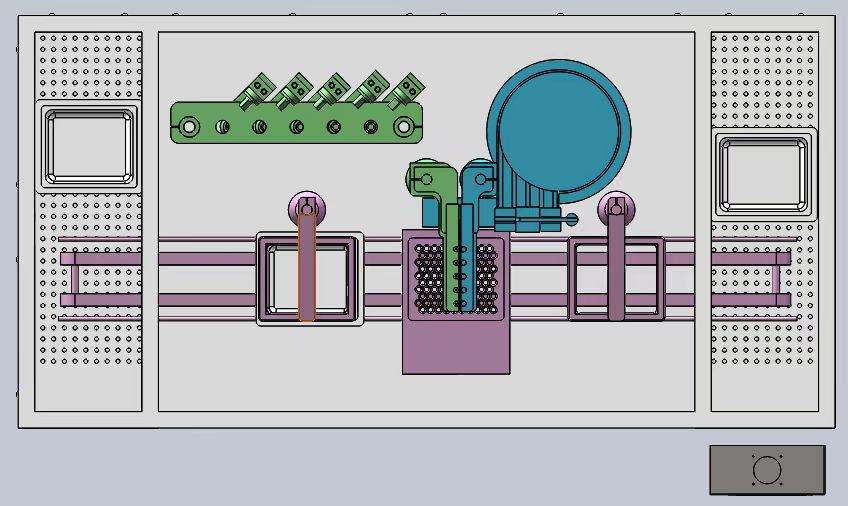The width and height of the screenshot is (848, 506).
Task: Select the white-framed square tray on conveyor
Action: (309, 279)
